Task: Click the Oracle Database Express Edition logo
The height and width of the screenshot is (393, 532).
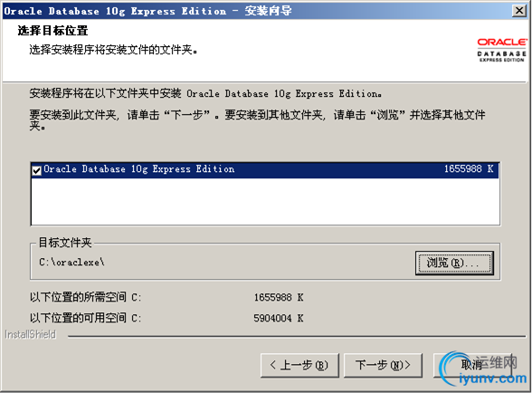Action: (502, 50)
